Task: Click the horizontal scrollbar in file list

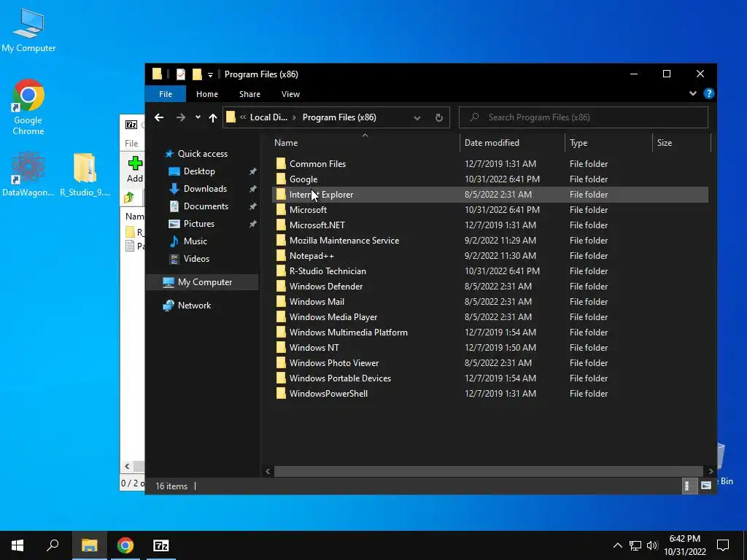Action: click(488, 471)
